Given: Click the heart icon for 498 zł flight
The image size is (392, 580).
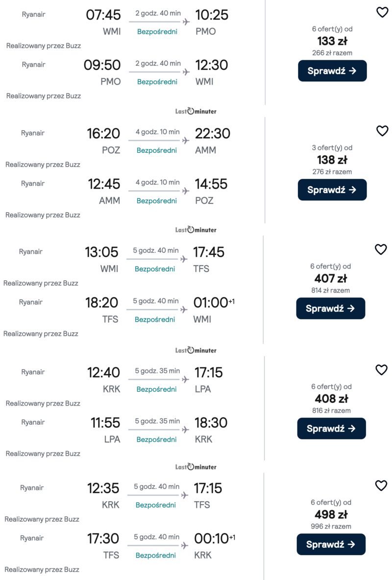Looking at the screenshot, I should (x=381, y=485).
